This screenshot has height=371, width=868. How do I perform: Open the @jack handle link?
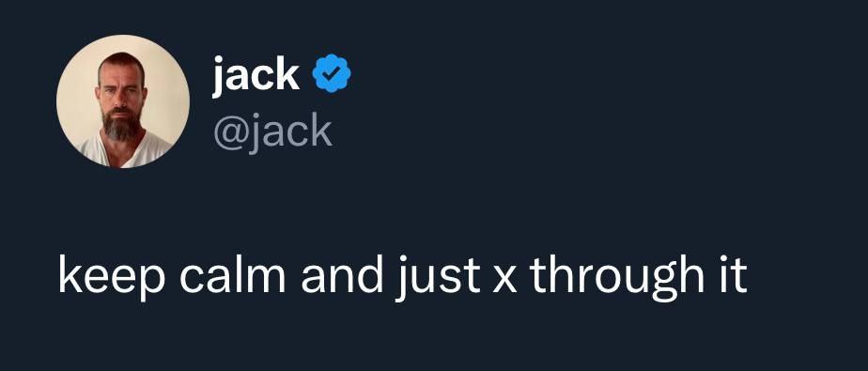coord(272,131)
